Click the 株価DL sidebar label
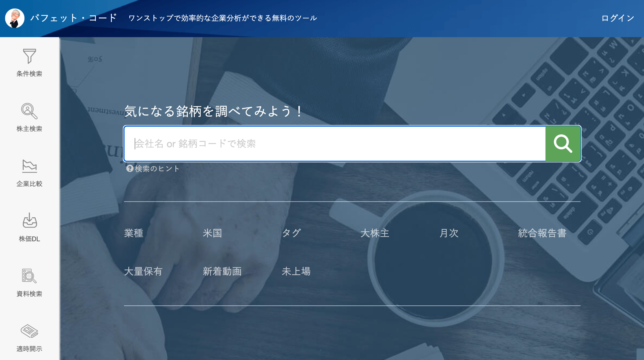Viewport: 644px width, 360px height. tap(29, 239)
